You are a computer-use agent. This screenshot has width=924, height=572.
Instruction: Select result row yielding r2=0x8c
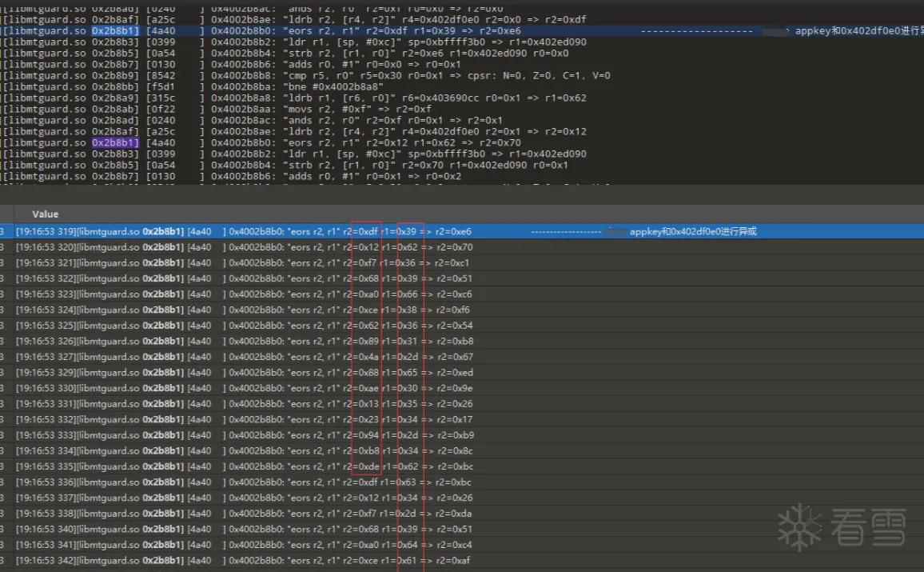[462, 450]
